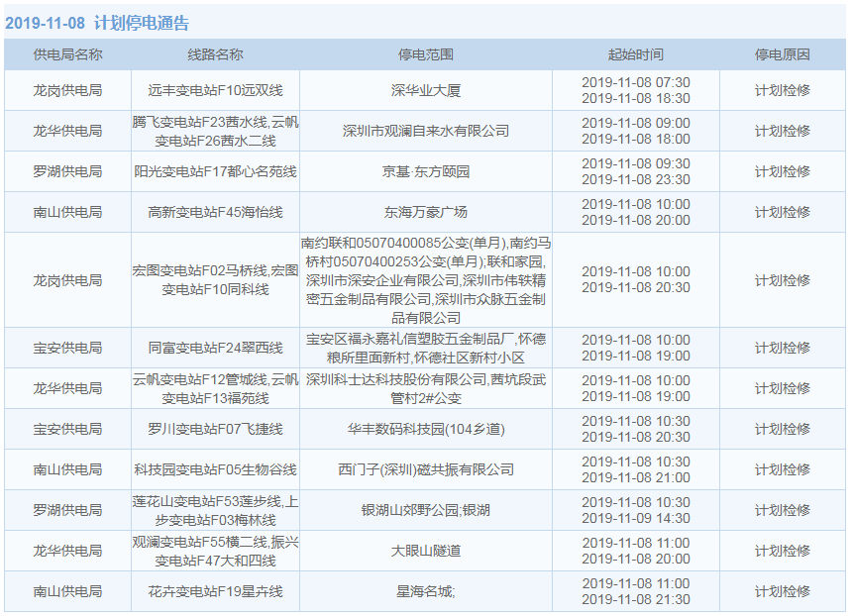This screenshot has height=616, width=851.
Task: Select the 银湖山郊野公园;银湖 cell
Action: coord(425,510)
